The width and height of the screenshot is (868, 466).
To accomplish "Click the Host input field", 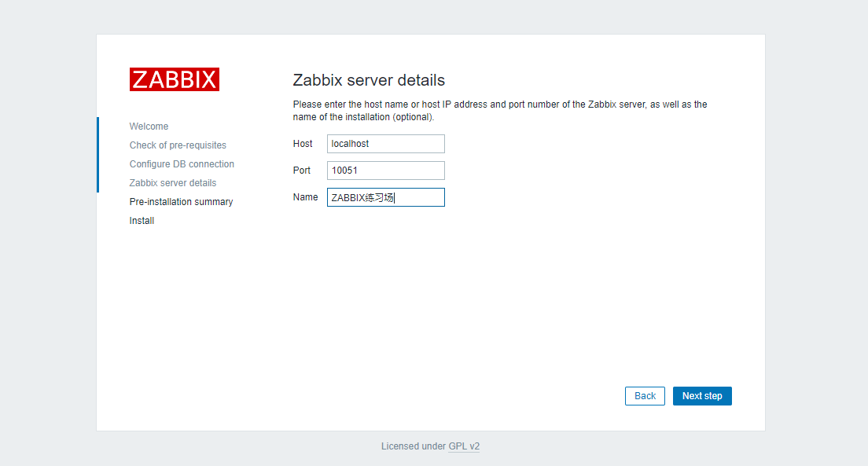I will (386, 144).
